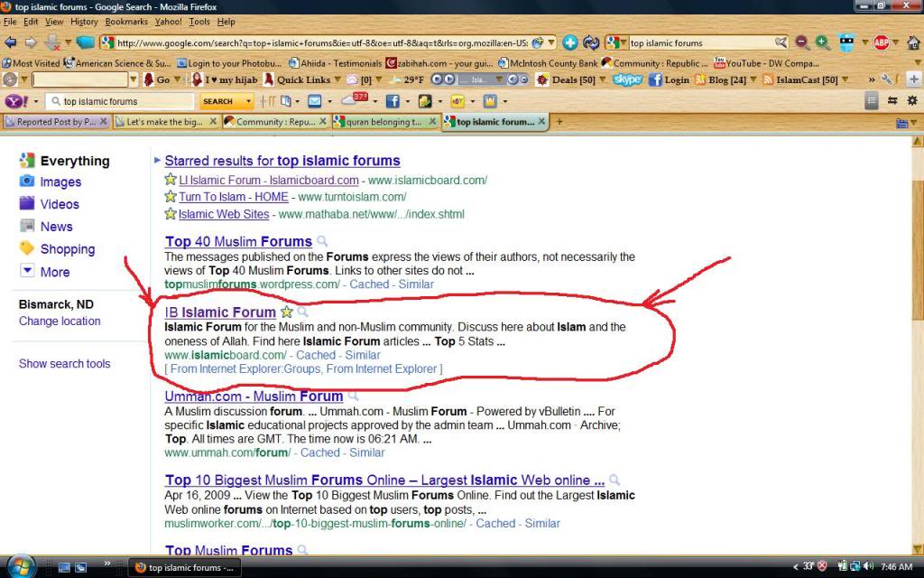This screenshot has height=578, width=924.
Task: Click the Adblock Plus ABP icon
Action: point(881,42)
